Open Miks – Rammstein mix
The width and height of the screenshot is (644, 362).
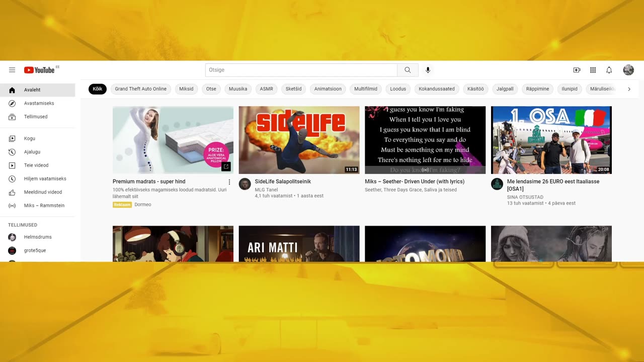(x=38, y=206)
